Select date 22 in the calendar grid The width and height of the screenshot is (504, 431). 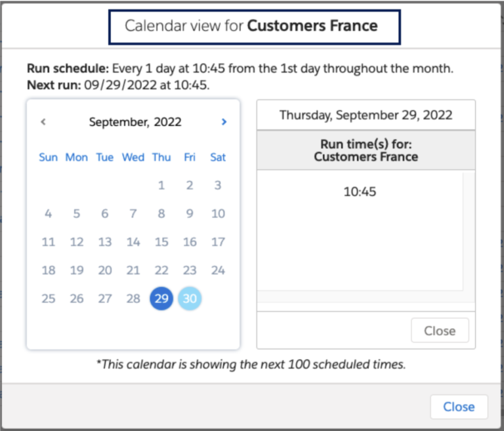click(161, 270)
